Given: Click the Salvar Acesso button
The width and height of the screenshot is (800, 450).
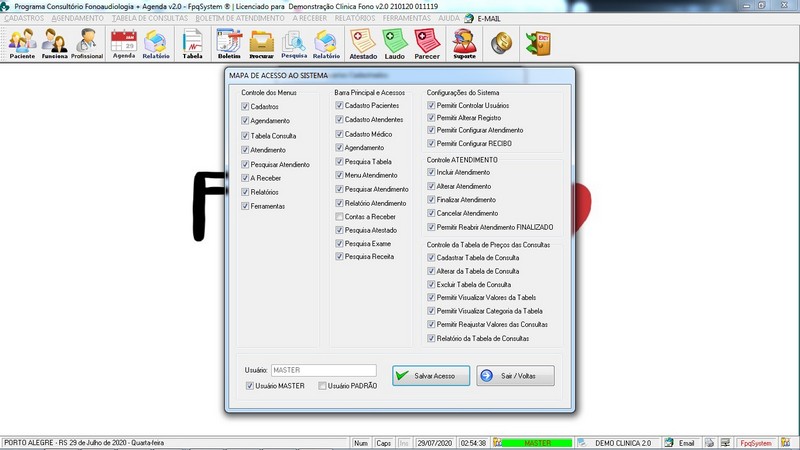Looking at the screenshot, I should [x=431, y=376].
